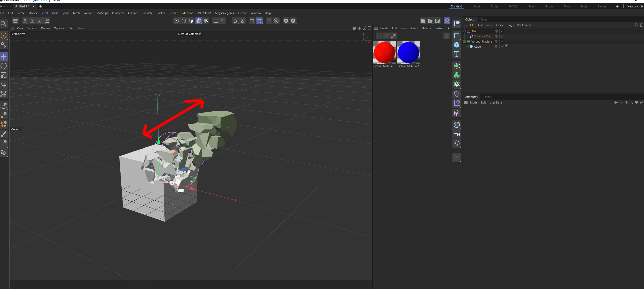Collapse the Plain effector tree node
Viewport: 644px width, 289px height.
464,31
